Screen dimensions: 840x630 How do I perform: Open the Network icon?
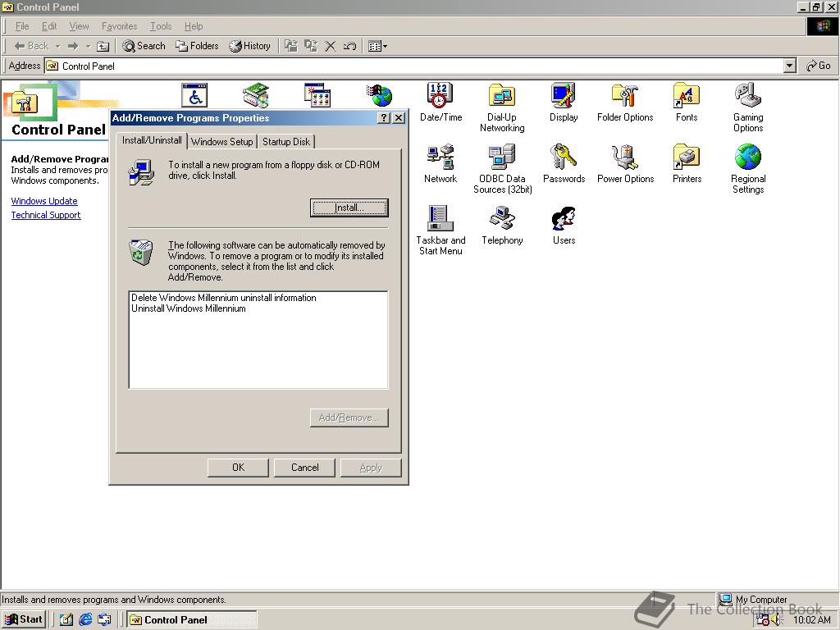[441, 163]
